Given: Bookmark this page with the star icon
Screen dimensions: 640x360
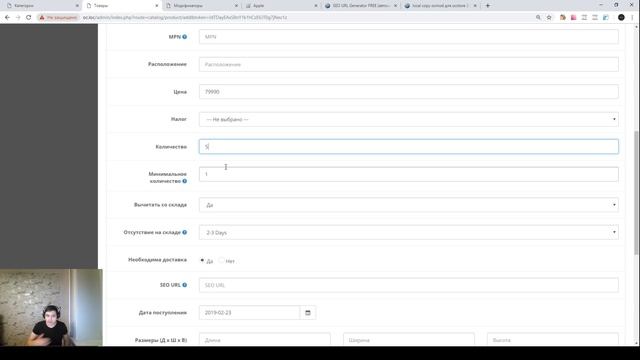Looking at the screenshot, I should 549,18.
